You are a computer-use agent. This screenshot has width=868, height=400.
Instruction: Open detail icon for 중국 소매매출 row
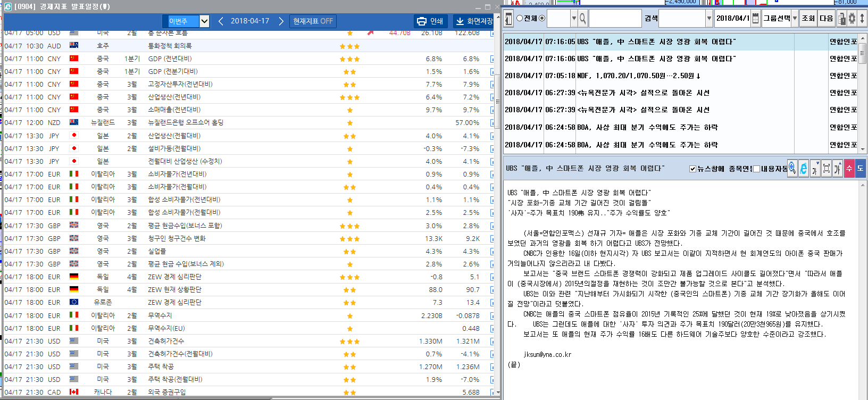(491, 110)
